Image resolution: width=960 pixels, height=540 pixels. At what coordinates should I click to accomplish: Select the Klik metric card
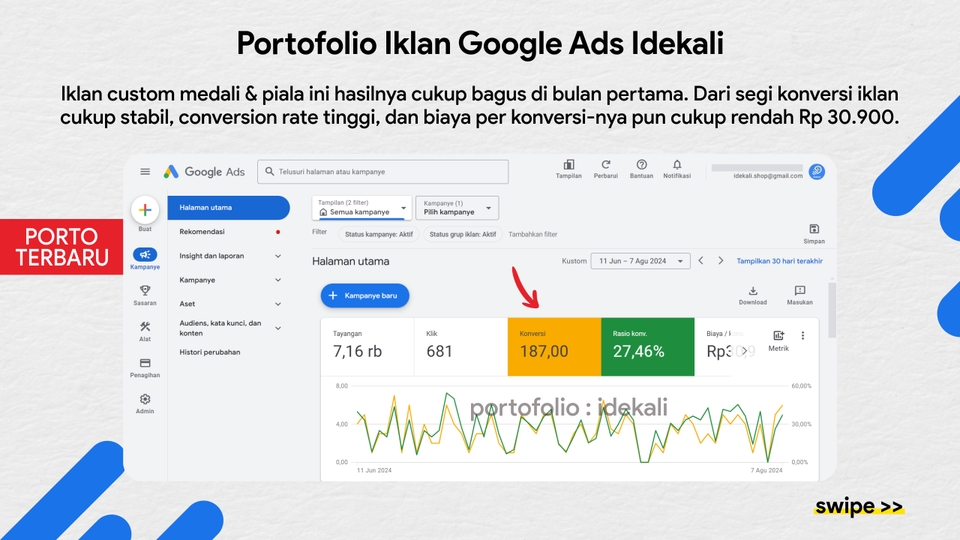(x=460, y=347)
